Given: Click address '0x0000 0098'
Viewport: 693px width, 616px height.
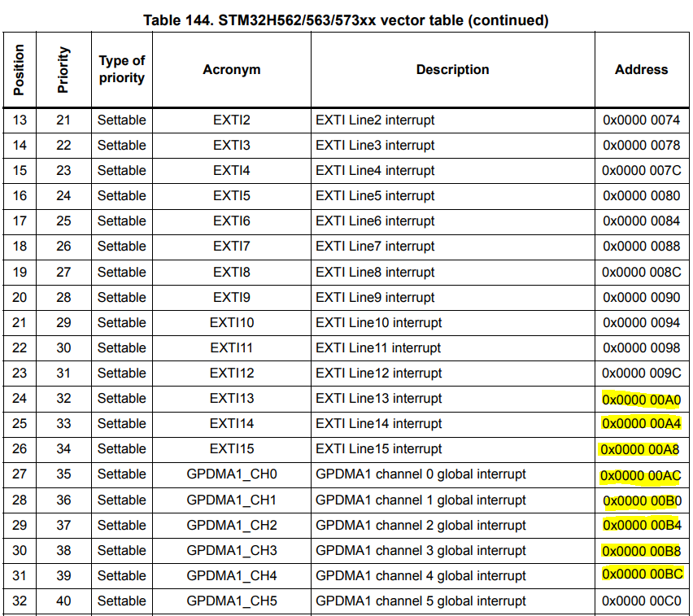Looking at the screenshot, I should pos(641,347).
